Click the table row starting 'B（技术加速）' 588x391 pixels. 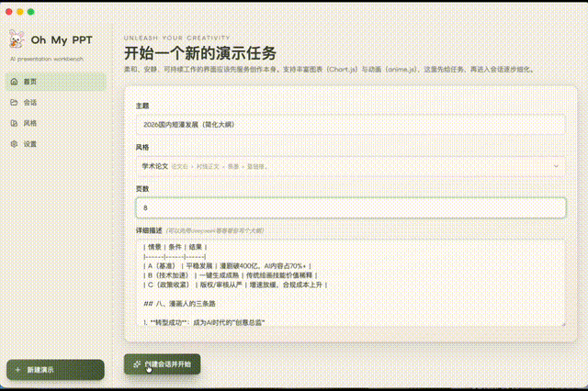[x=231, y=275]
